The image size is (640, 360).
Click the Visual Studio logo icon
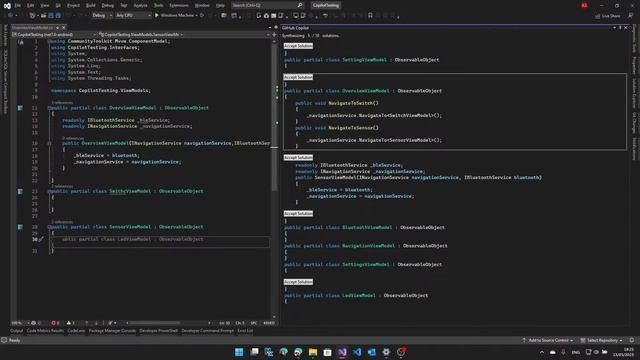tap(7, 5)
